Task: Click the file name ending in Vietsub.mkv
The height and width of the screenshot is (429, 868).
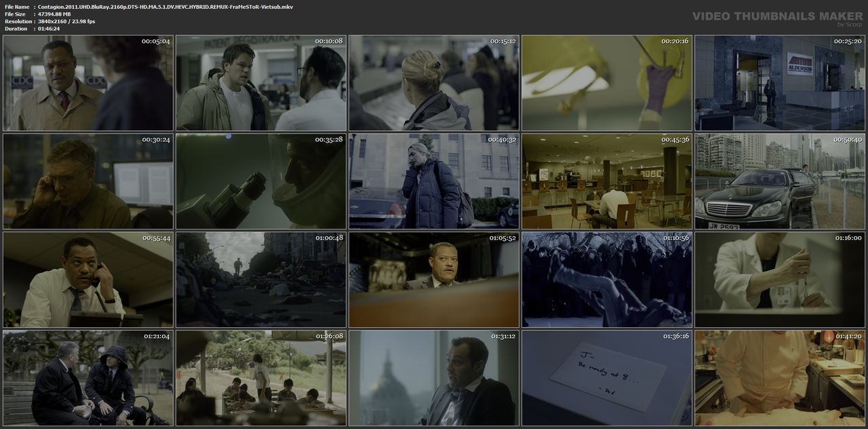Action: pyautogui.click(x=165, y=7)
